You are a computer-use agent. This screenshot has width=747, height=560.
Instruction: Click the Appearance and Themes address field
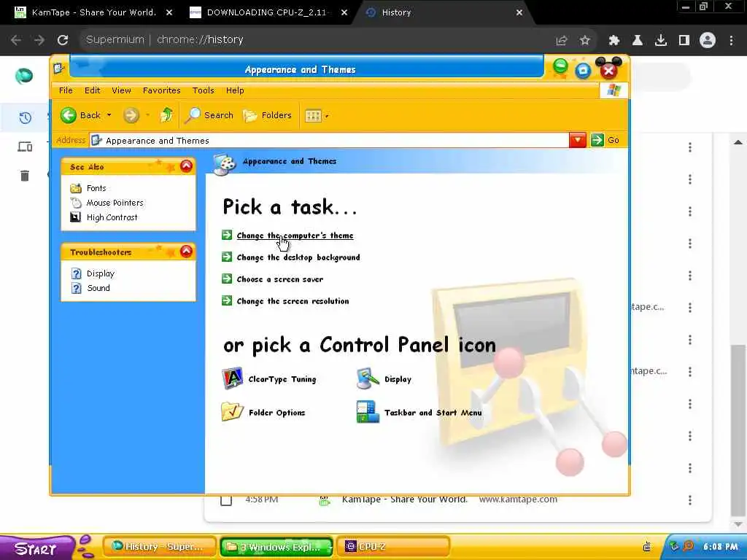pyautogui.click(x=329, y=141)
